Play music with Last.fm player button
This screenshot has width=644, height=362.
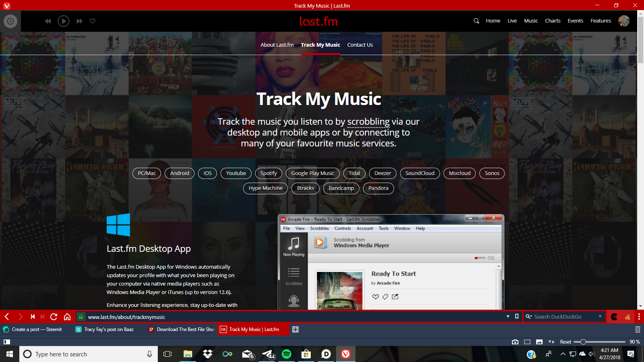[x=64, y=21]
